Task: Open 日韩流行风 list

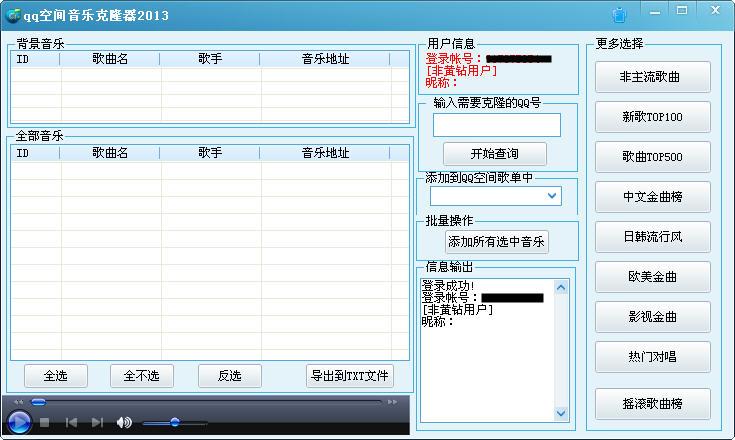Action: click(x=652, y=237)
